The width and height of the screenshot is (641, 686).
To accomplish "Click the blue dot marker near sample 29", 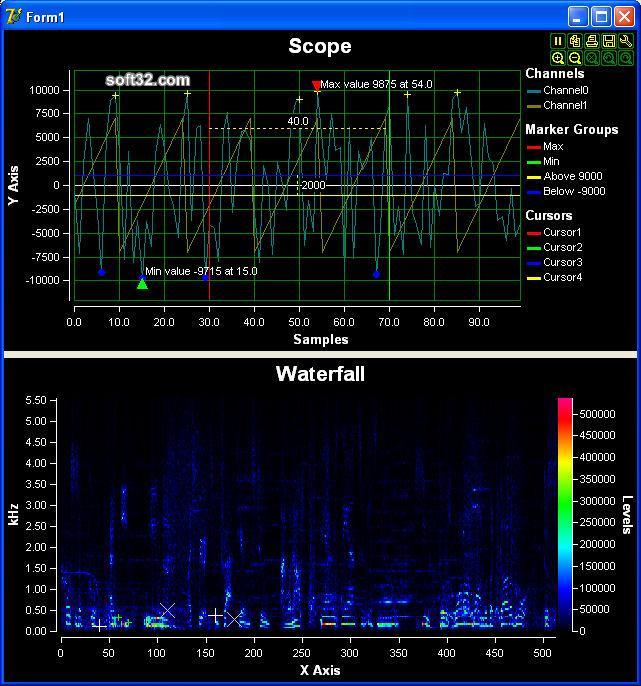I will (205, 277).
